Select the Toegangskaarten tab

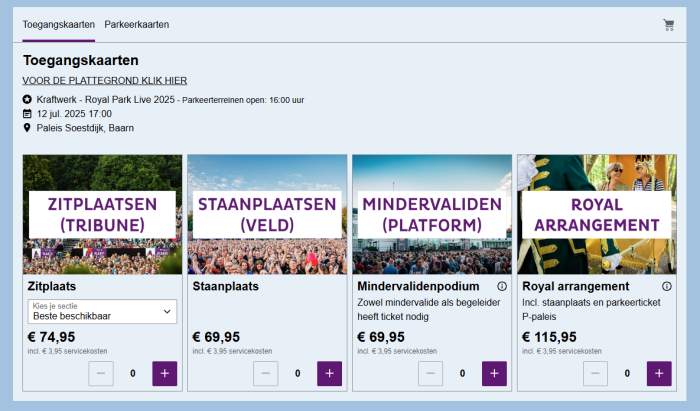[x=58, y=25]
